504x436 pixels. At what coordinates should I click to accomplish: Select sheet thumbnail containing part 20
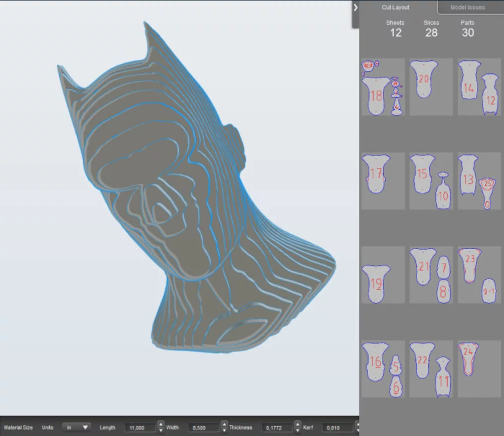(x=431, y=87)
